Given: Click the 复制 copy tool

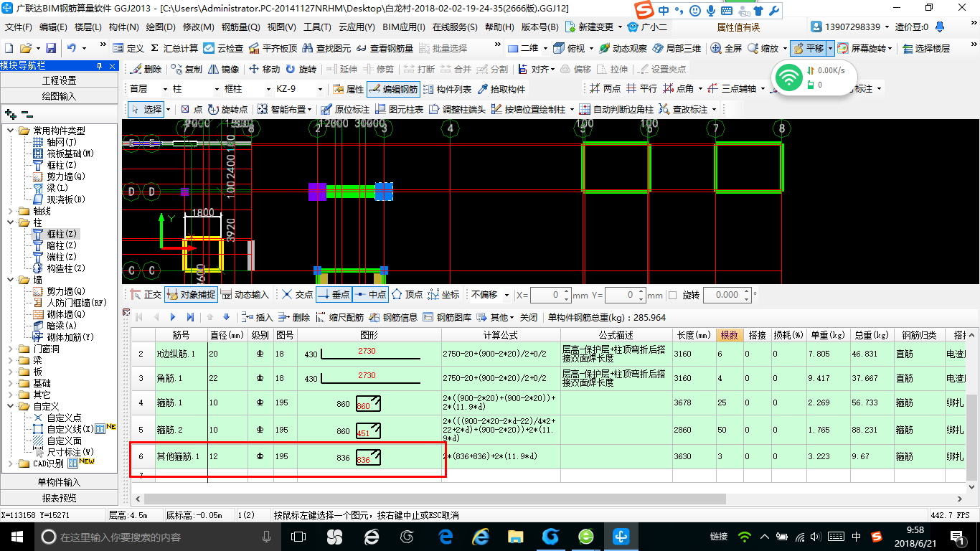Looking at the screenshot, I should (x=187, y=69).
